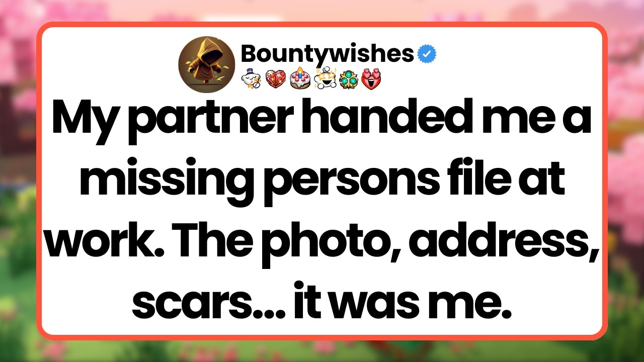Open the Bountywishes username
Image resolution: width=644 pixels, height=362 pixels.
point(327,53)
